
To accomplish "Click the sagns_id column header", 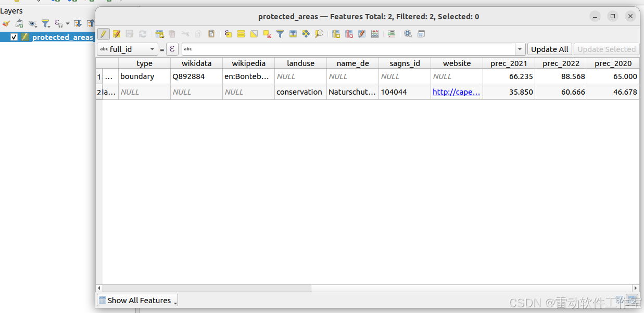I will point(405,63).
